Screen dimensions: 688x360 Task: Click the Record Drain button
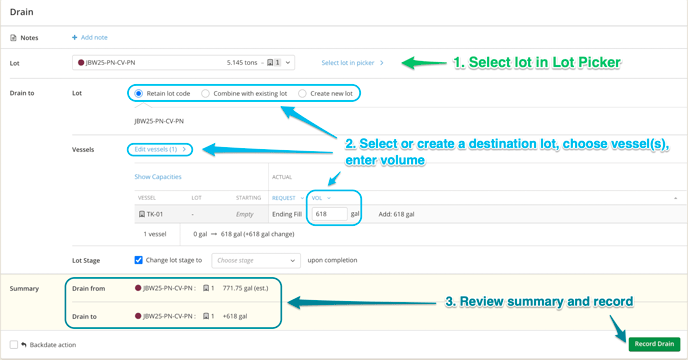654,344
